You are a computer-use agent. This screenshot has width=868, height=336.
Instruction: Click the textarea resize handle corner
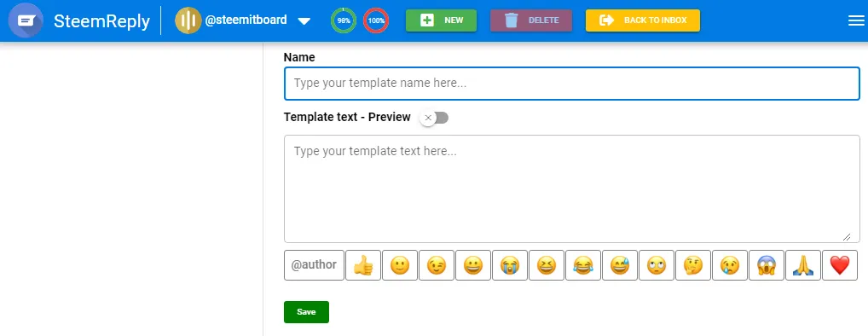[x=847, y=236]
